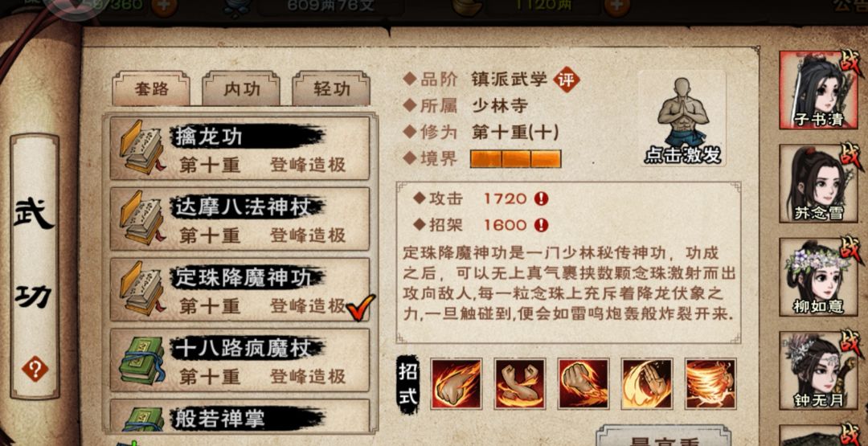Toggle the checkmark on 定珠降魔神功
This screenshot has height=446, width=868.
(360, 307)
